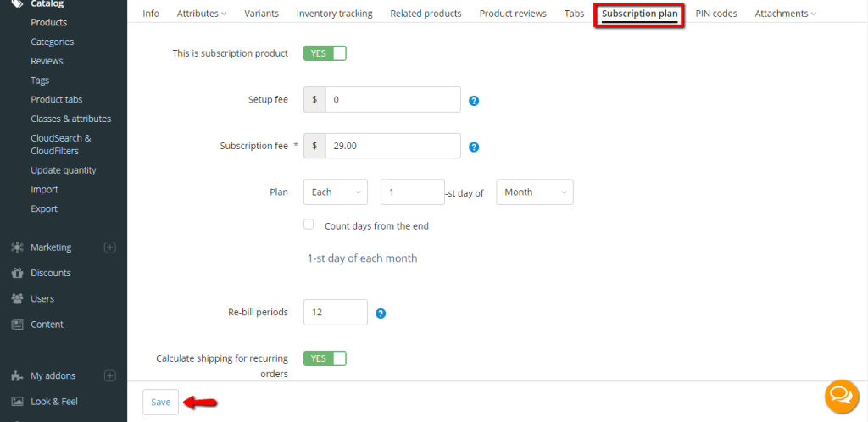The width and height of the screenshot is (868, 422).
Task: Open the 'Each' plan dropdown
Action: 336,192
